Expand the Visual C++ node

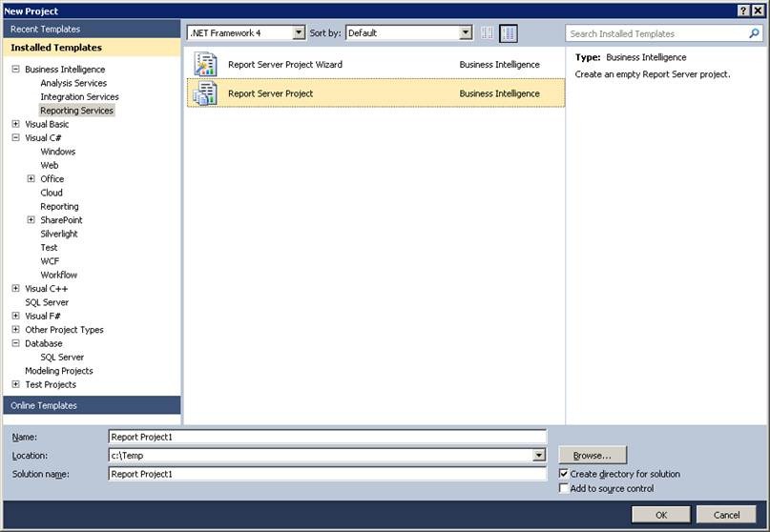click(15, 289)
